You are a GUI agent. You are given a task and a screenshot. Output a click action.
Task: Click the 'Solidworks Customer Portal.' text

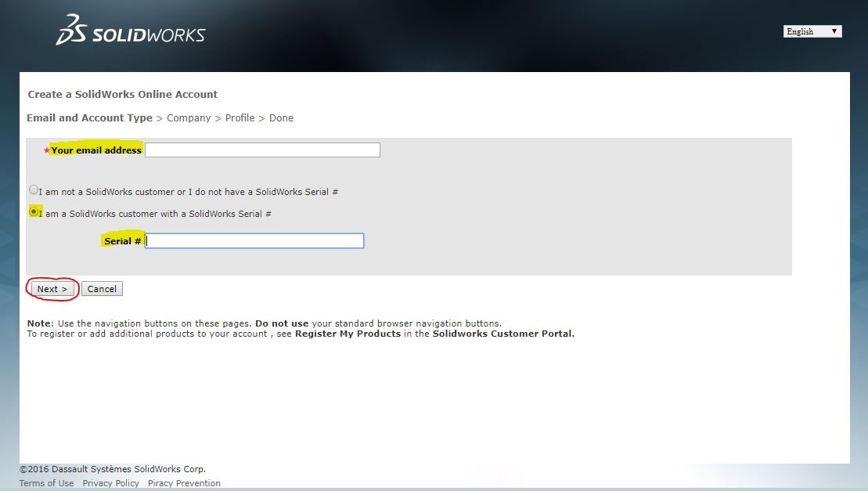(503, 334)
